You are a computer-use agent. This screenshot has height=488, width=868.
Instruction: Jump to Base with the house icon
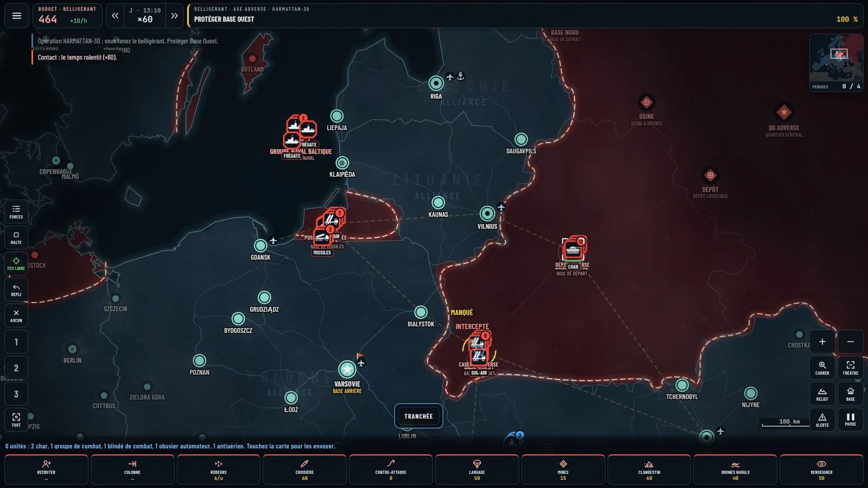point(851,394)
